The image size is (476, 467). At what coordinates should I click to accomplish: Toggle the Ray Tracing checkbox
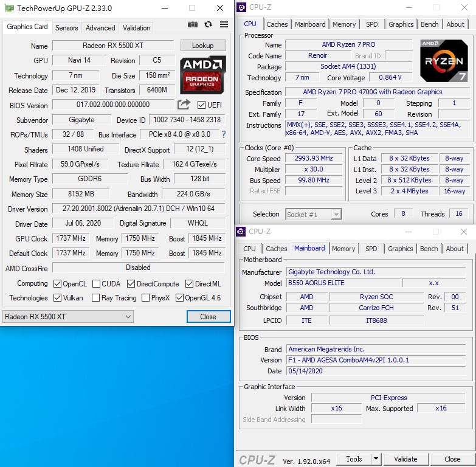point(95,297)
